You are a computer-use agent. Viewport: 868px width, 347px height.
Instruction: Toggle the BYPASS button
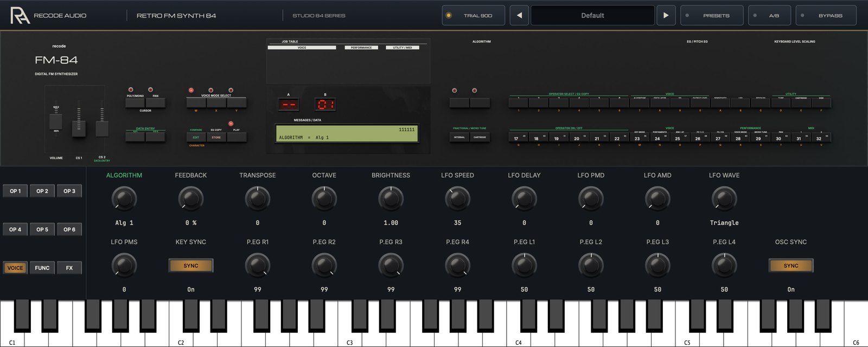[826, 15]
